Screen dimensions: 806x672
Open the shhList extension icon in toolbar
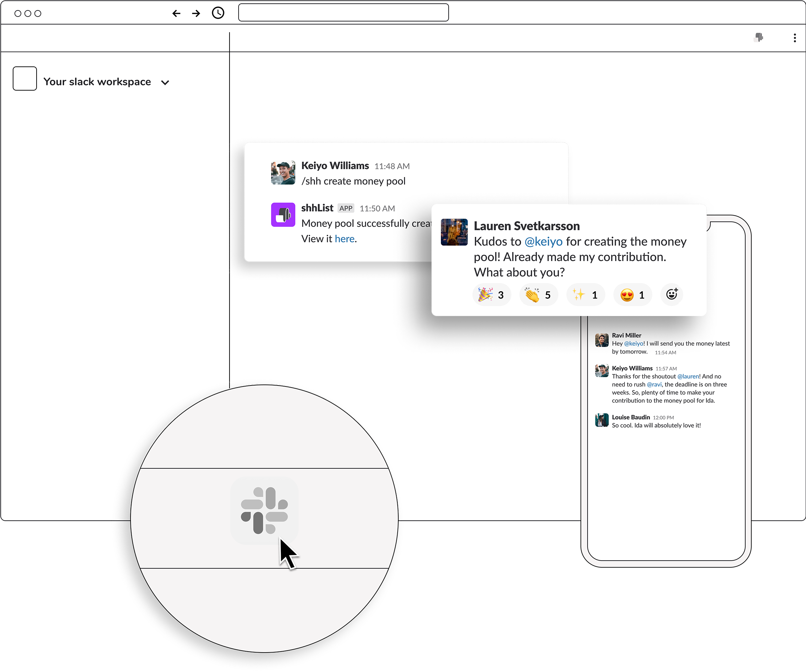coord(759,37)
